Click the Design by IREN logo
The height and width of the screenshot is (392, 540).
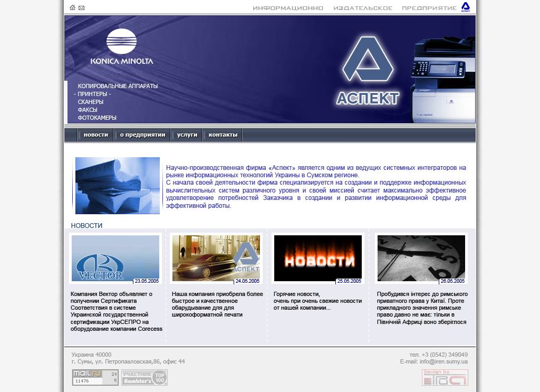coord(445,377)
